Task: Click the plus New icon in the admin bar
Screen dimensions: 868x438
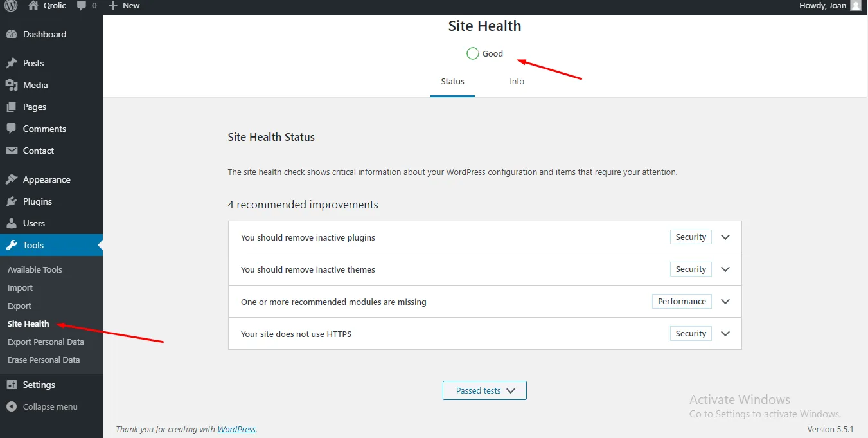Action: (113, 6)
